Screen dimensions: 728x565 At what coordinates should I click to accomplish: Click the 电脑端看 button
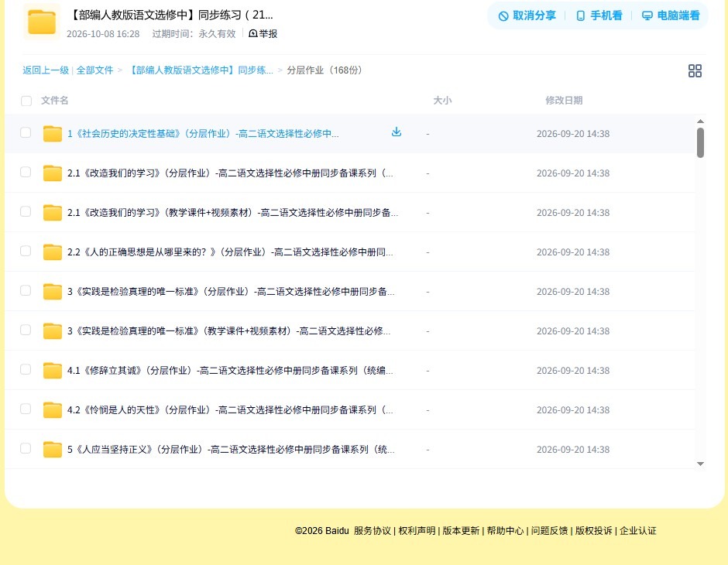(x=671, y=15)
